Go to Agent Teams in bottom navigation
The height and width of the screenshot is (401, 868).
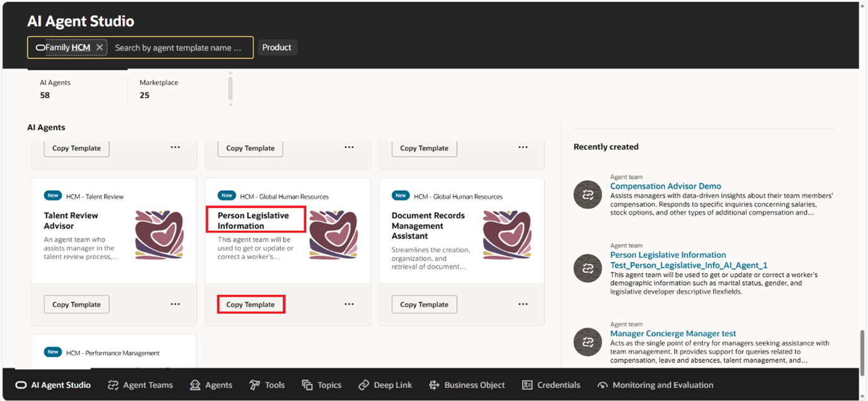pyautogui.click(x=140, y=385)
